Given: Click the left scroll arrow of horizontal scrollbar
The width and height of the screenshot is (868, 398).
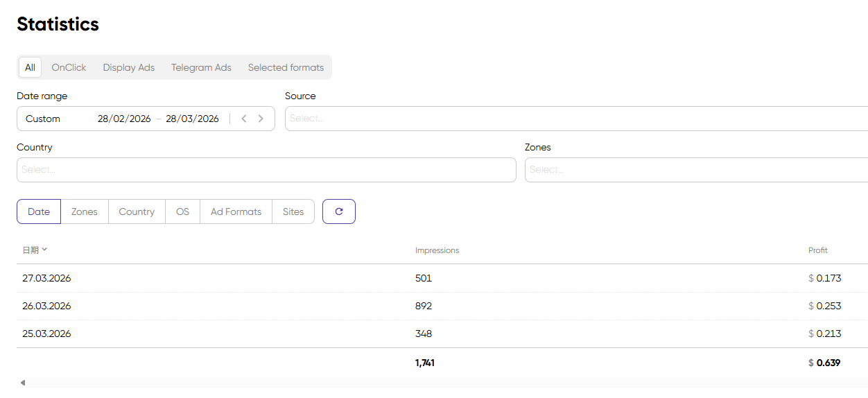Looking at the screenshot, I should 23,383.
